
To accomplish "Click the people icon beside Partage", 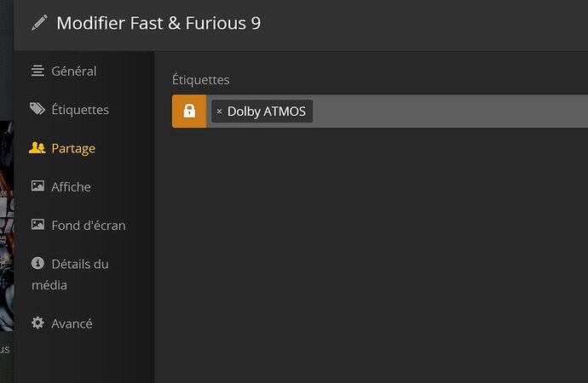I will click(x=37, y=148).
